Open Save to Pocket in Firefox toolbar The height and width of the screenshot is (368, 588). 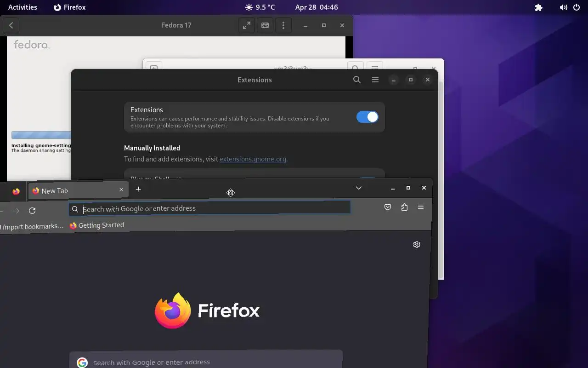coord(388,207)
